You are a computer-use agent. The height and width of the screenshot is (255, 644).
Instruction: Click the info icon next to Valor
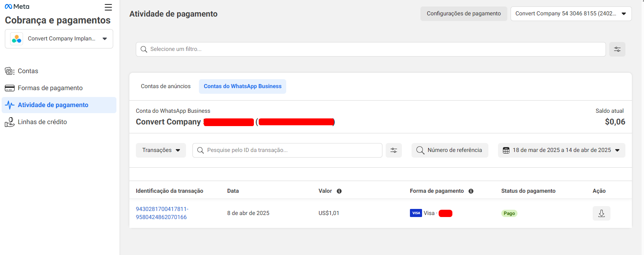[x=339, y=191]
